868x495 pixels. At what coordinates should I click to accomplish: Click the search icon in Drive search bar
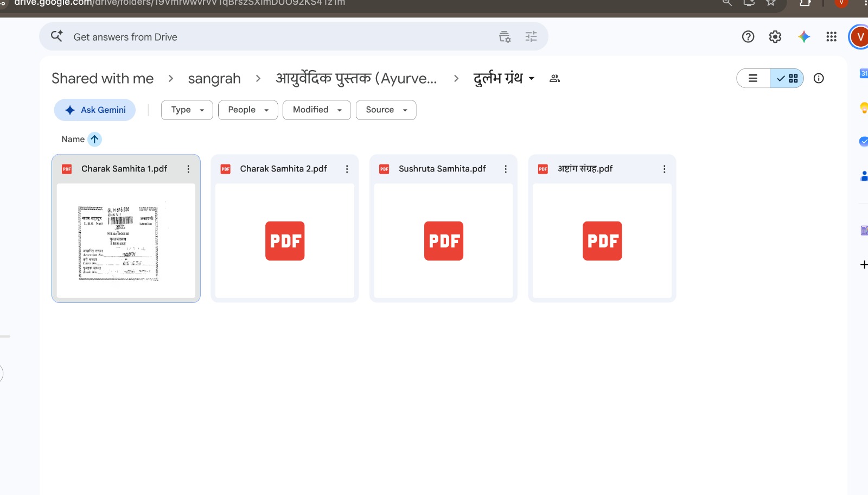(56, 36)
